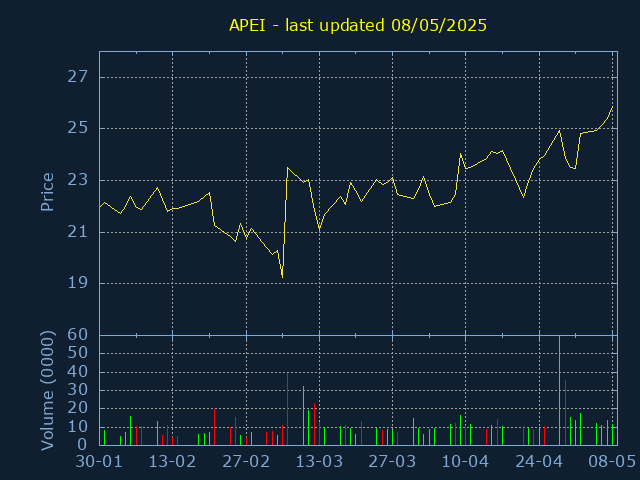640x480 pixels.
Task: Click the volume axis value 50
Action: pos(78,353)
